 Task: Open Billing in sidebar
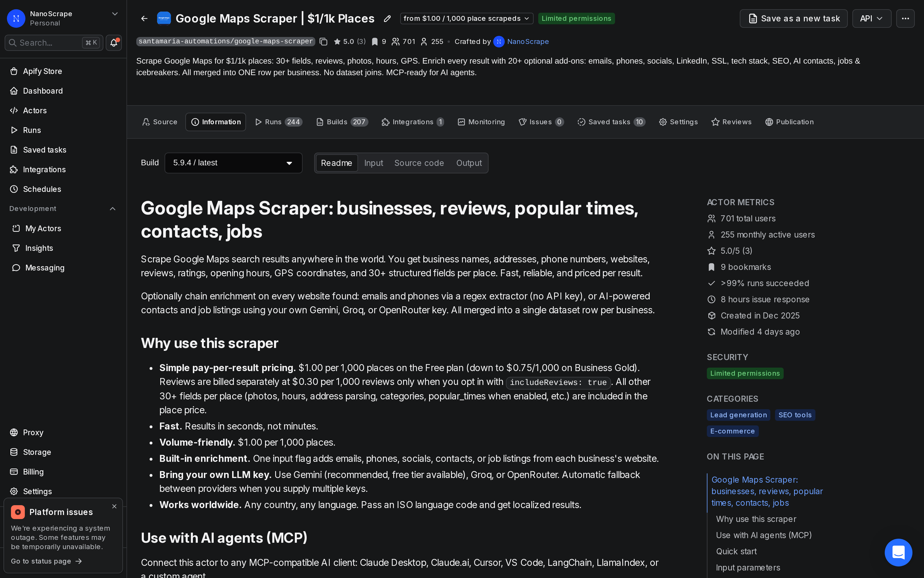point(64,472)
